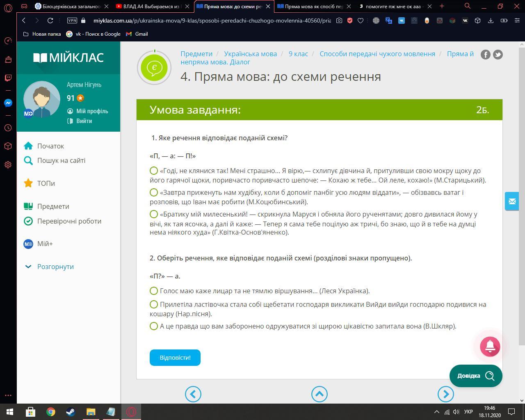
Task: Open Opera sidebar settings gear
Action: coord(8,164)
